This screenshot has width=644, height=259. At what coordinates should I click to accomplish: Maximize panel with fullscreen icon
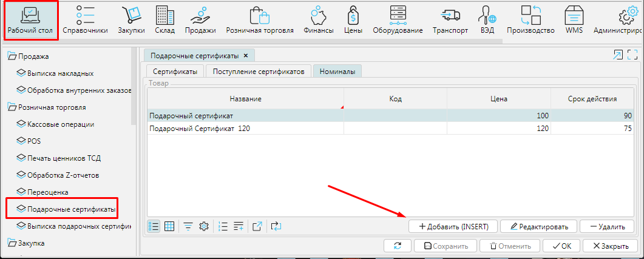click(x=632, y=55)
